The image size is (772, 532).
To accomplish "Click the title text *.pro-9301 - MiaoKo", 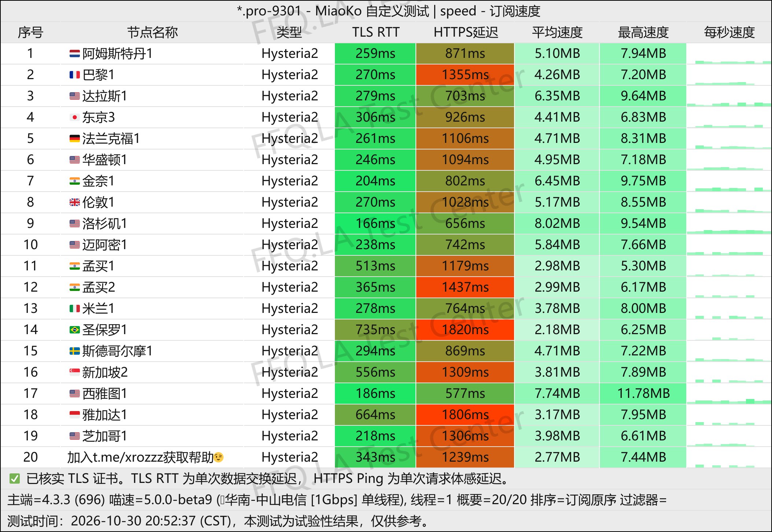I will pos(299,11).
